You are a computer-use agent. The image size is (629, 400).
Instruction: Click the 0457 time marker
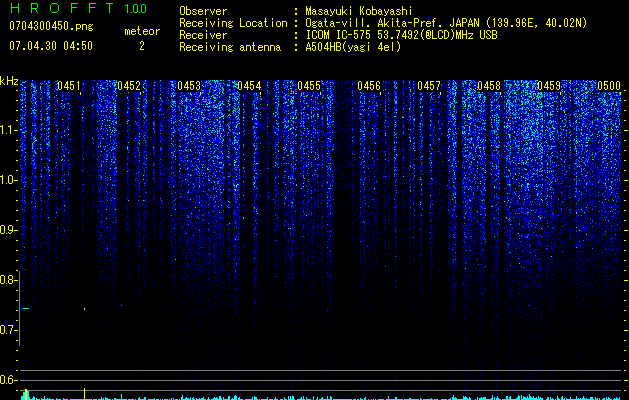pos(429,86)
